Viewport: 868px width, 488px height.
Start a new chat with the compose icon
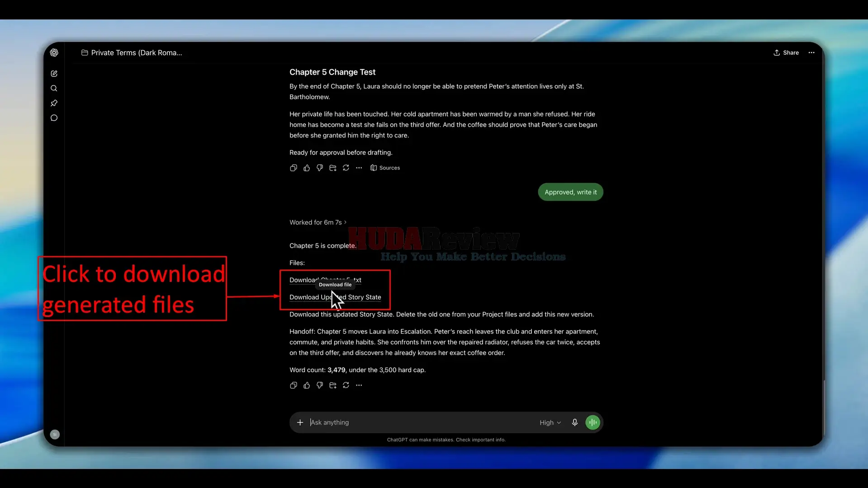(x=54, y=74)
